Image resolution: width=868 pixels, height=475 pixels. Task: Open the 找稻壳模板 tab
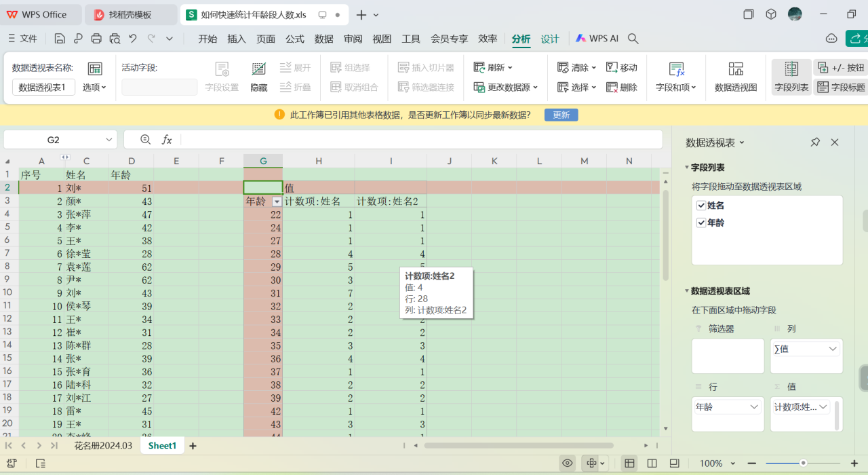[x=131, y=14]
